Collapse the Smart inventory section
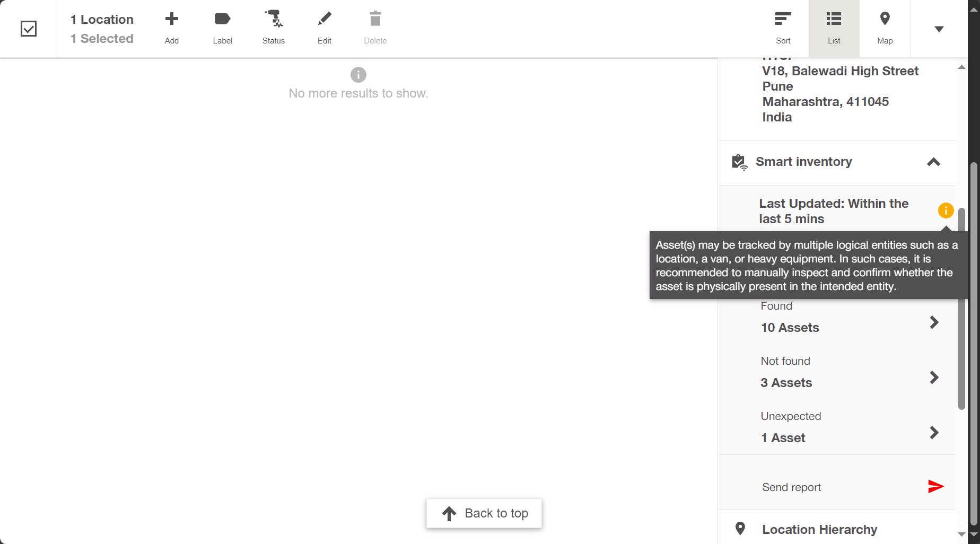The width and height of the screenshot is (980, 544). click(933, 162)
